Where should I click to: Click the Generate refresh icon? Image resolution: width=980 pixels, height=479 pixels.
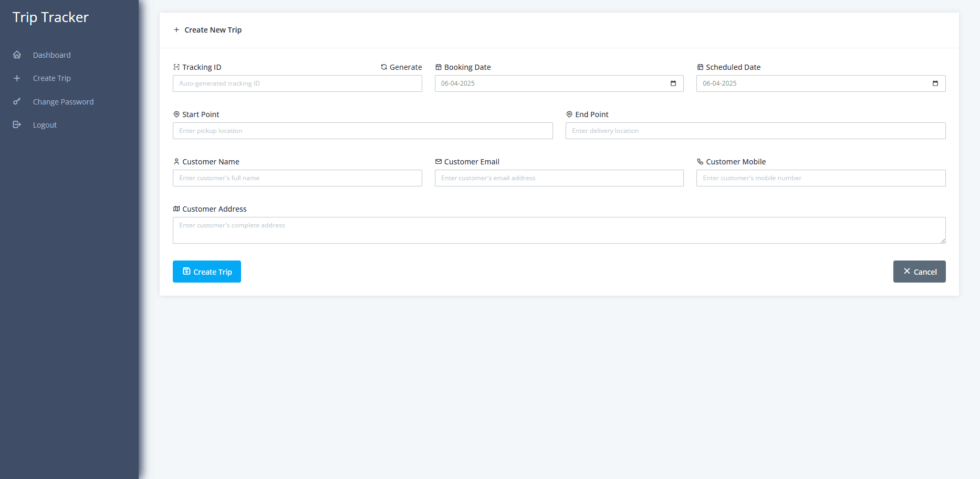(384, 67)
